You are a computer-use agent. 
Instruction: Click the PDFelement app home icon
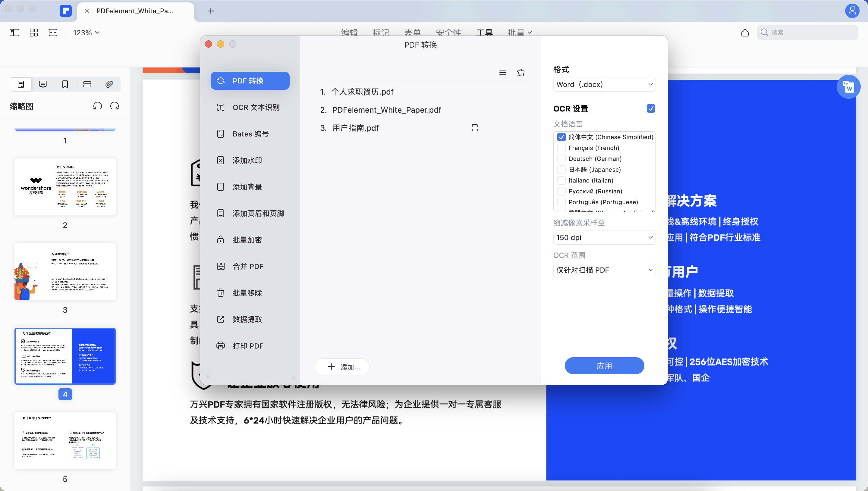(x=65, y=11)
